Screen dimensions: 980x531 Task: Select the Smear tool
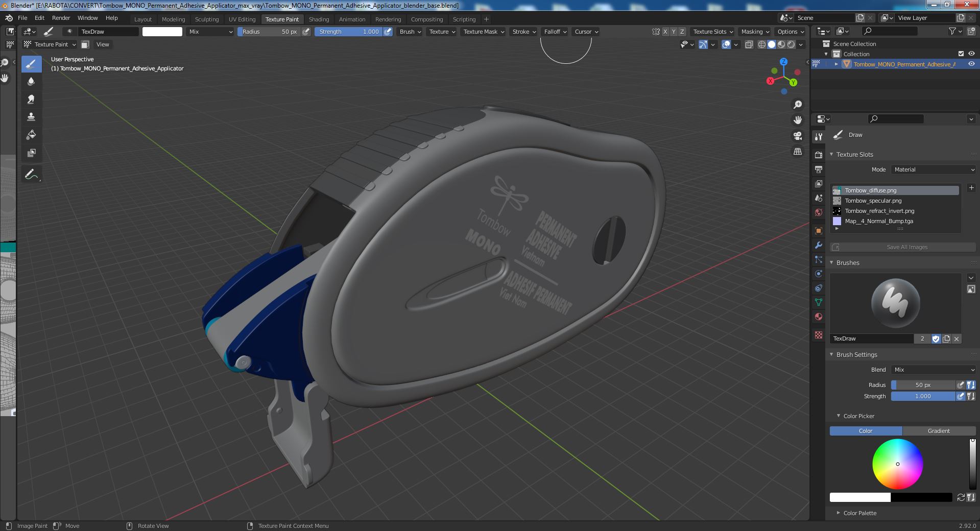point(31,100)
